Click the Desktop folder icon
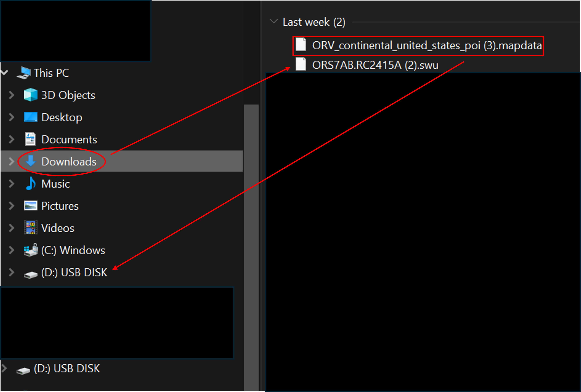The width and height of the screenshot is (581, 392). click(30, 117)
